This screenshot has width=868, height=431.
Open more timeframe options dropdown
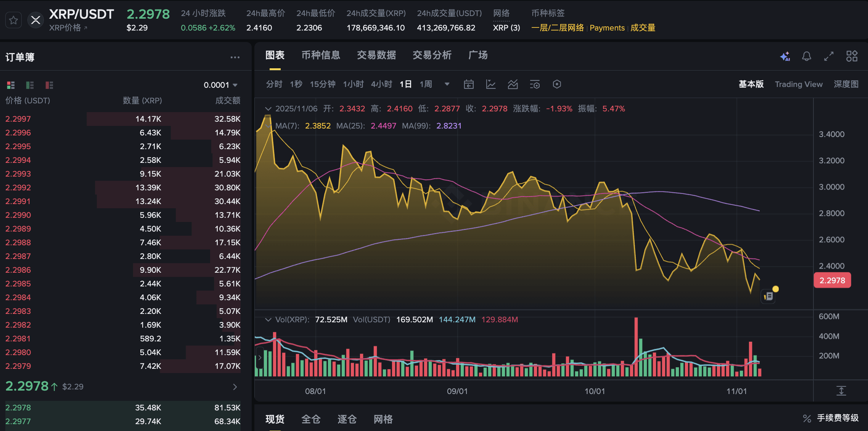click(447, 84)
